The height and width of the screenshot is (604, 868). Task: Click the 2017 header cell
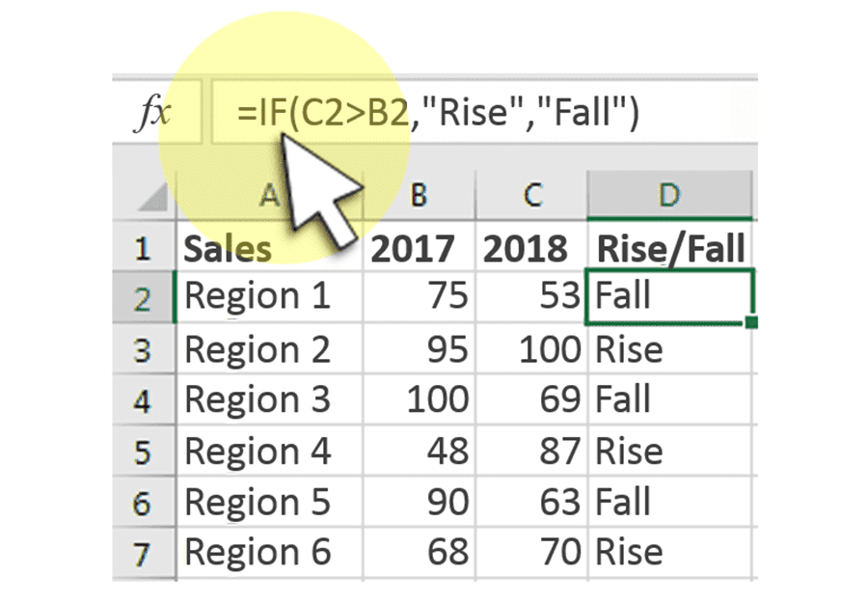419,249
